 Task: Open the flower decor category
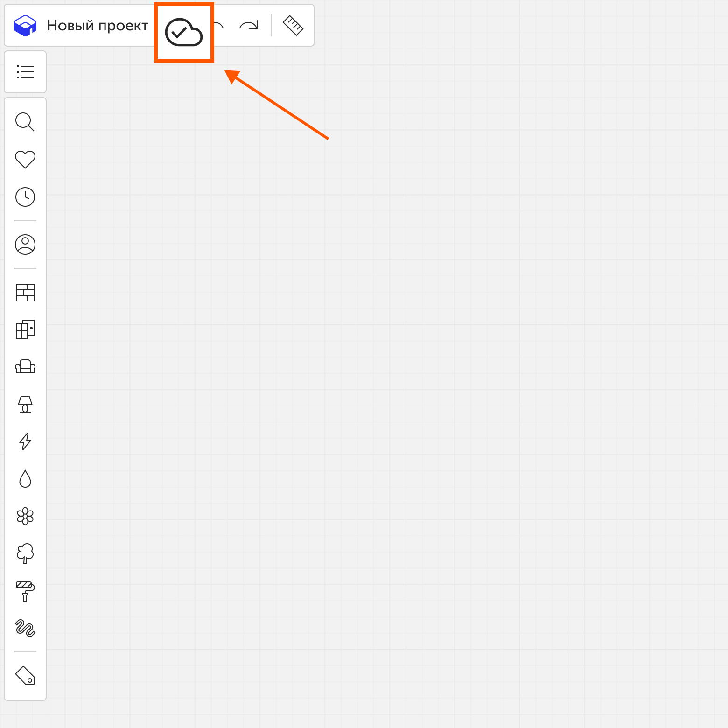pos(25,516)
